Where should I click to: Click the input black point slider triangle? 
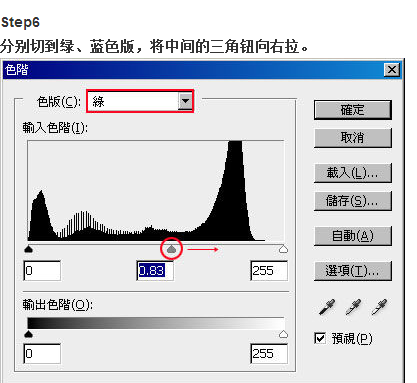pos(29,249)
